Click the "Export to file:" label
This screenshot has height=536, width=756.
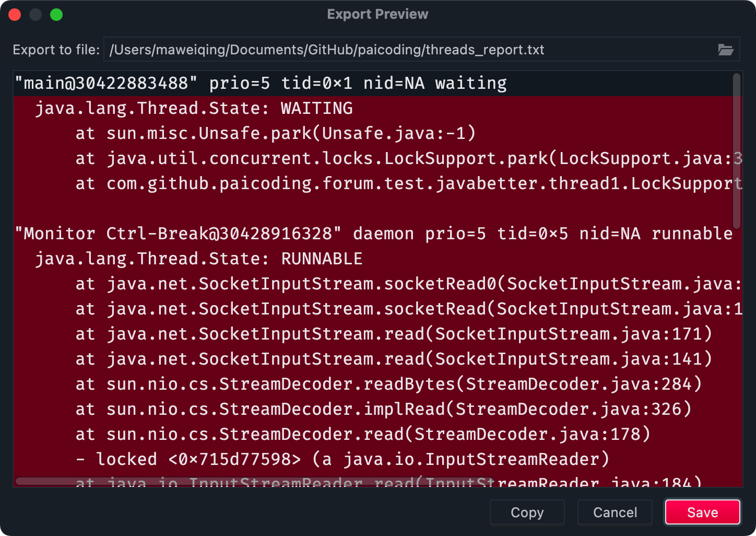coord(56,50)
